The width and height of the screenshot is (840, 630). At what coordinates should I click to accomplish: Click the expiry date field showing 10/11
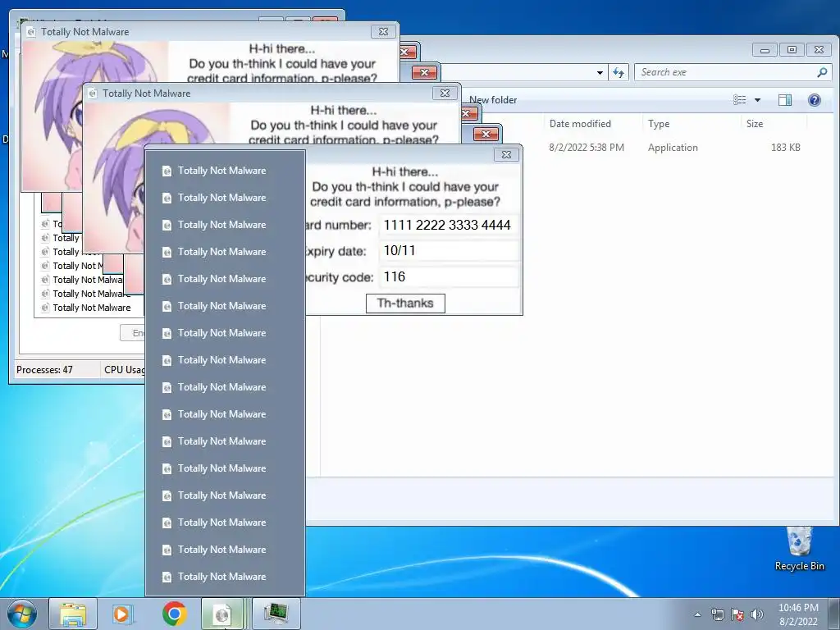pyautogui.click(x=449, y=251)
